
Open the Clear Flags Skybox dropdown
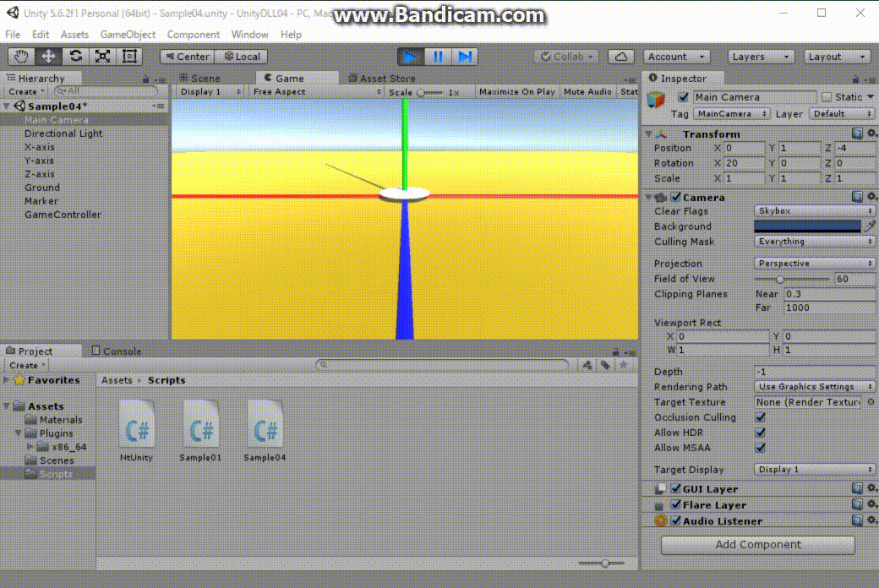[814, 211]
